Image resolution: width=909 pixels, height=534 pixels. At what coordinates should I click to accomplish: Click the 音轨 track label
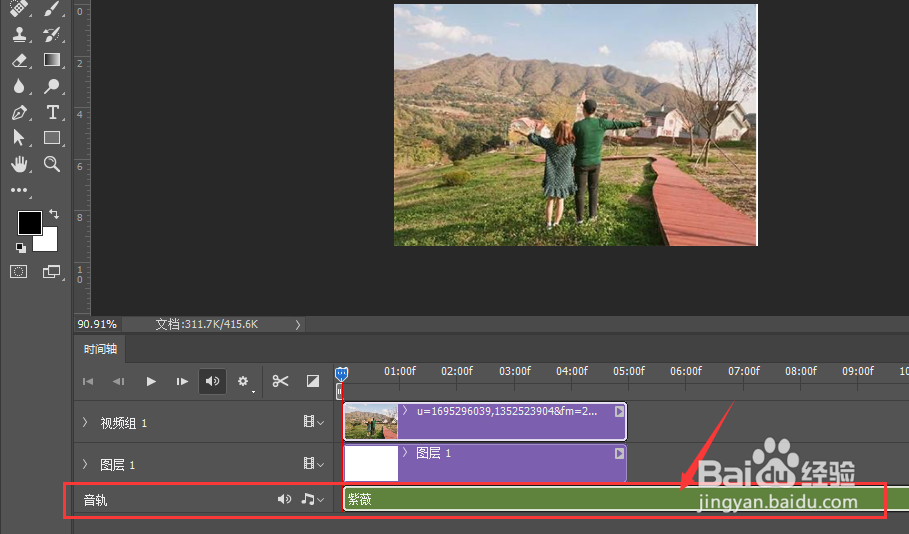pos(95,500)
